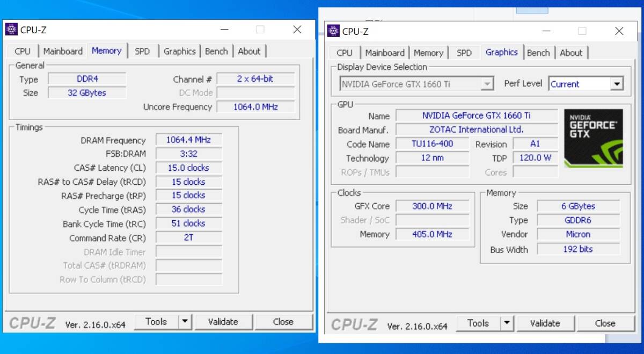Click the GFX Core 300.0 MHz value
The height and width of the screenshot is (354, 644).
tap(433, 206)
